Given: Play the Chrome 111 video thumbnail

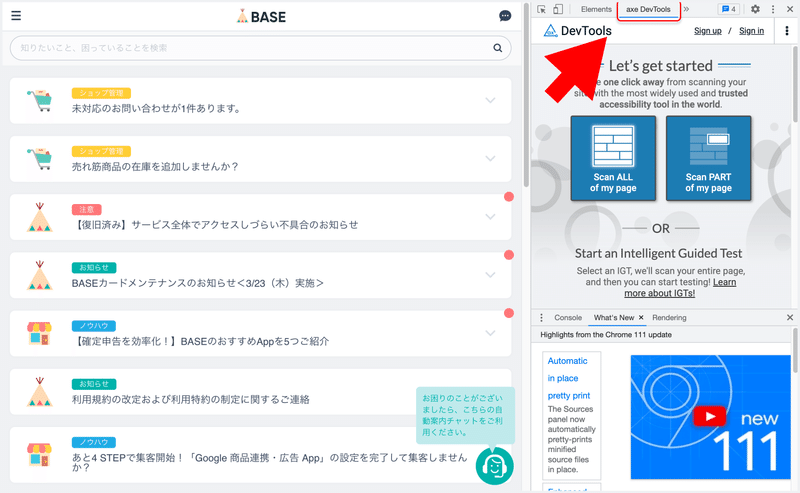Looking at the screenshot, I should pyautogui.click(x=710, y=417).
